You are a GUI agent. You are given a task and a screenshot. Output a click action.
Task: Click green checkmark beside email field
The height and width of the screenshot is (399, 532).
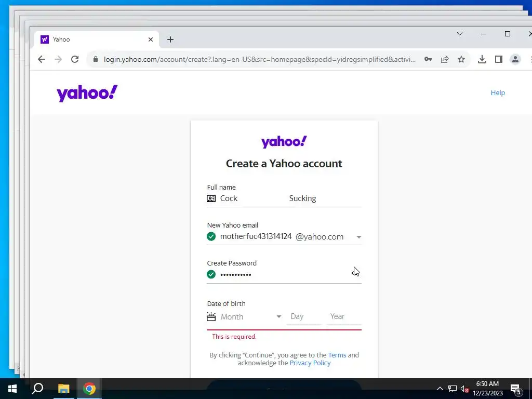(211, 236)
